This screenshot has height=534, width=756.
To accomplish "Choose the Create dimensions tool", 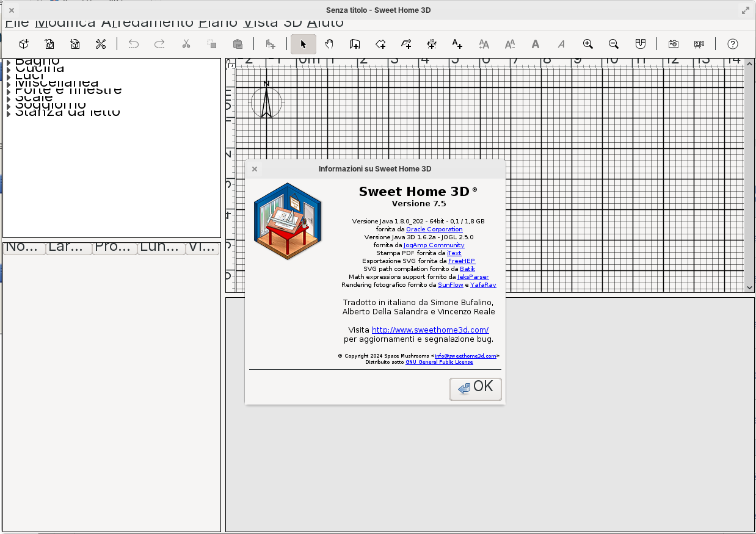I will 432,44.
